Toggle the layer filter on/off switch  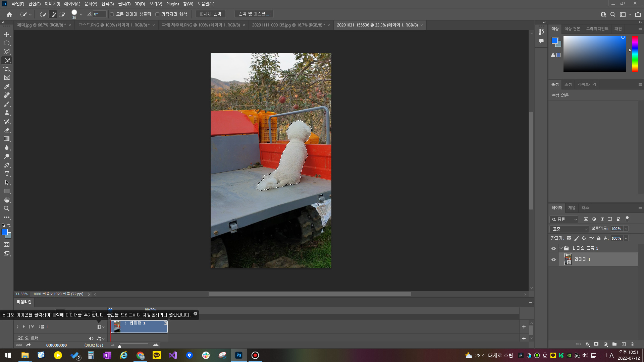pyautogui.click(x=627, y=219)
